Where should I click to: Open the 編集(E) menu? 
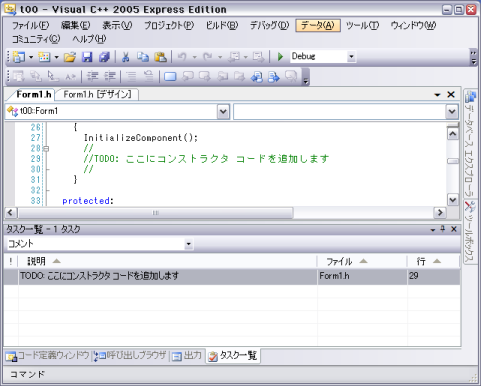pos(75,25)
